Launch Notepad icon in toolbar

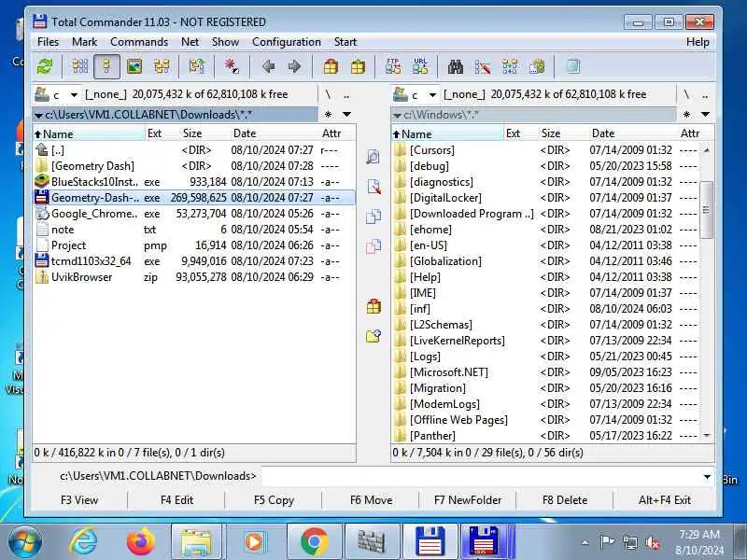pyautogui.click(x=572, y=66)
